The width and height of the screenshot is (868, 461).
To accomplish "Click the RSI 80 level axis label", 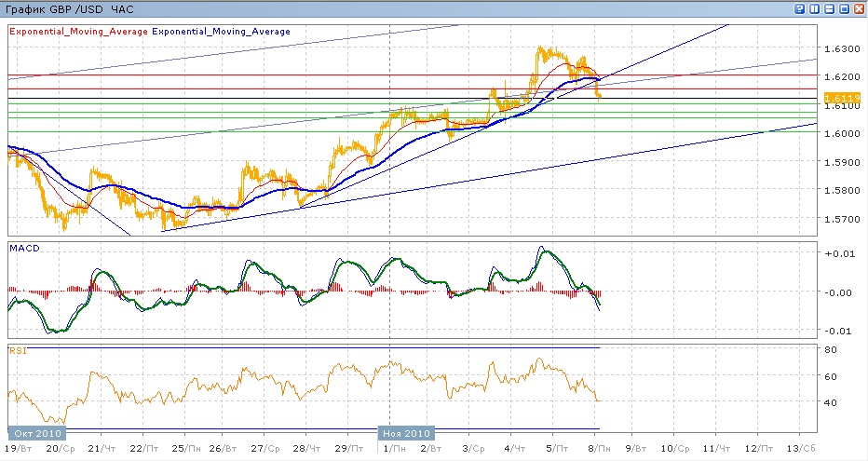I will 831,350.
